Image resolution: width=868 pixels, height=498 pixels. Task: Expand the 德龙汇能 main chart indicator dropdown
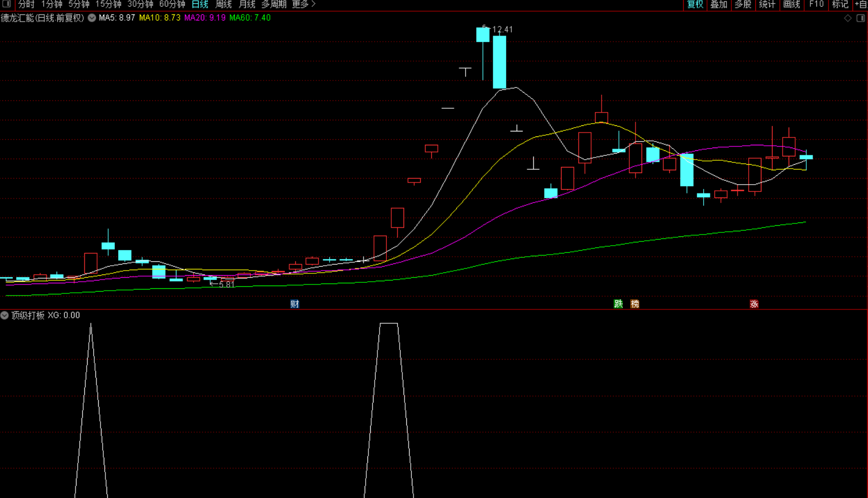(x=92, y=18)
